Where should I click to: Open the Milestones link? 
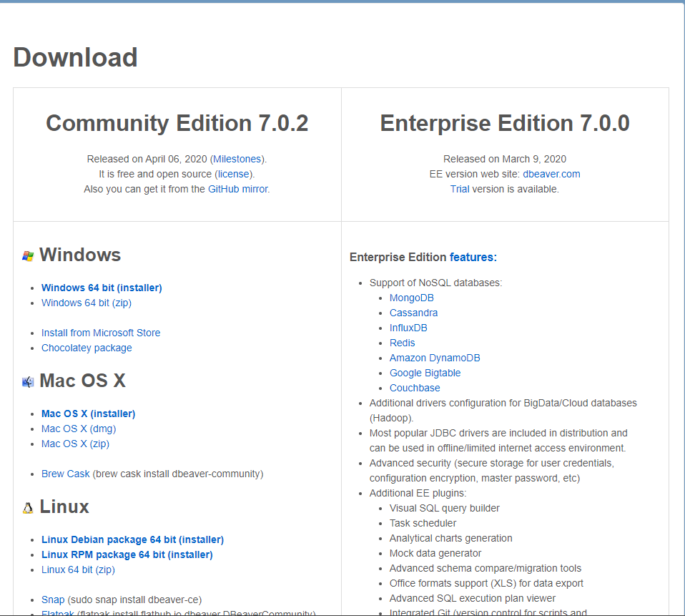237,159
